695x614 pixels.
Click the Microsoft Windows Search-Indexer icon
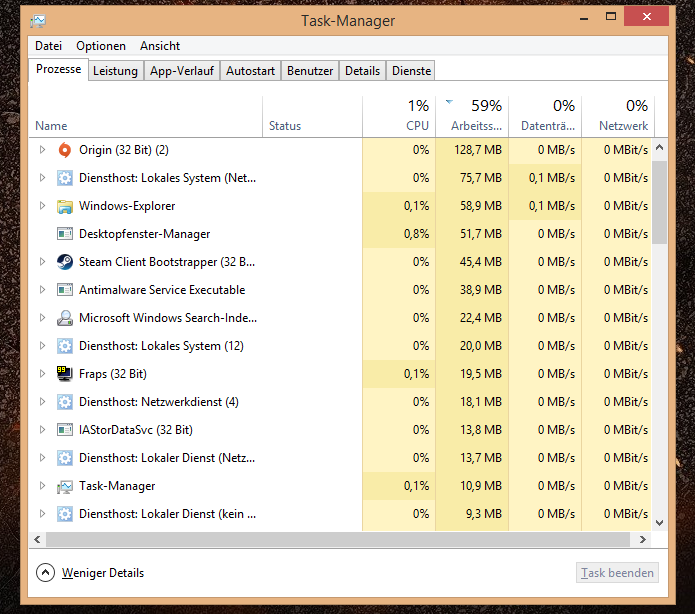(x=65, y=318)
